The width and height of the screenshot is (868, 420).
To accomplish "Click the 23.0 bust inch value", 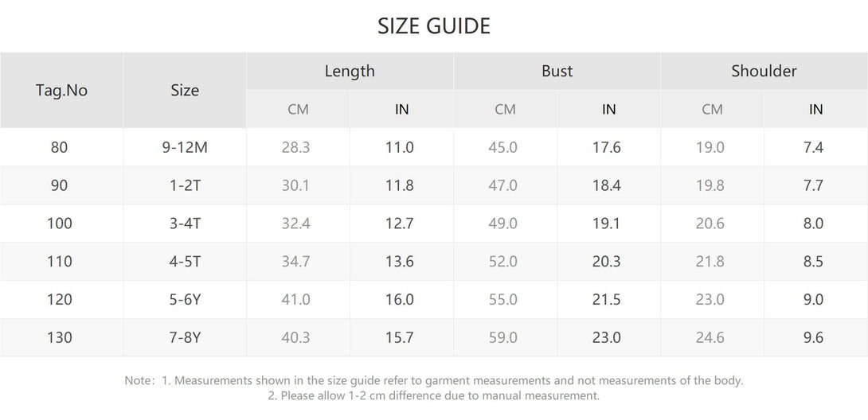I will point(606,337).
